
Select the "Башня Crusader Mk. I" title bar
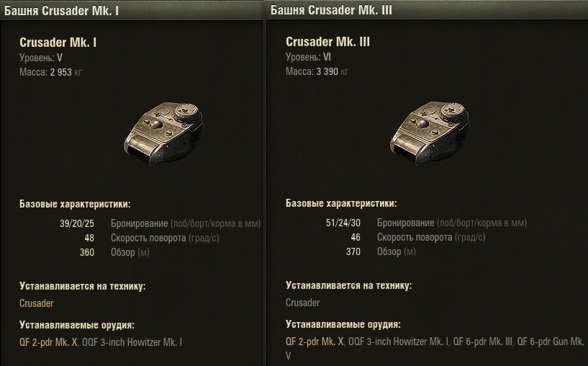coord(61,12)
